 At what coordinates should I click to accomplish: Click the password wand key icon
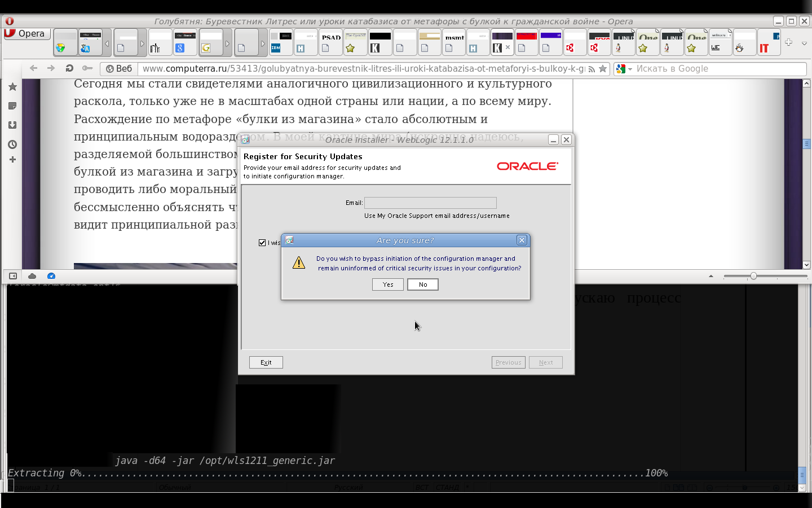point(87,68)
